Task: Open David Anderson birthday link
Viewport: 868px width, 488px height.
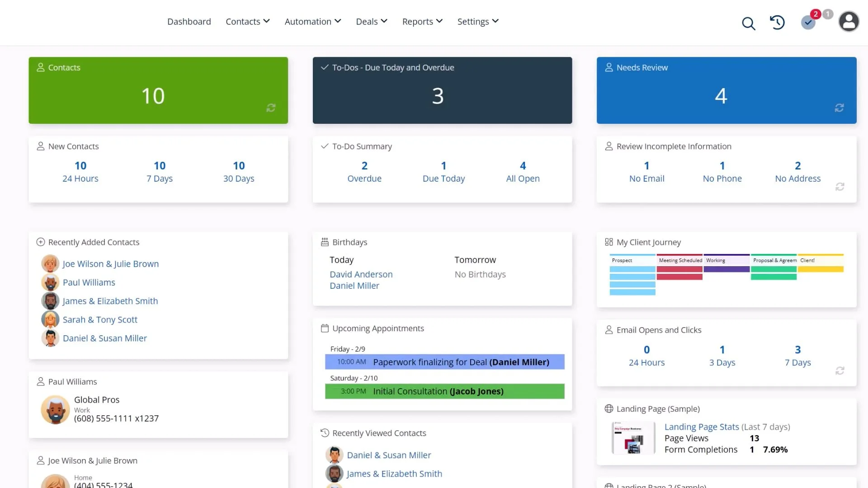Action: click(x=361, y=274)
